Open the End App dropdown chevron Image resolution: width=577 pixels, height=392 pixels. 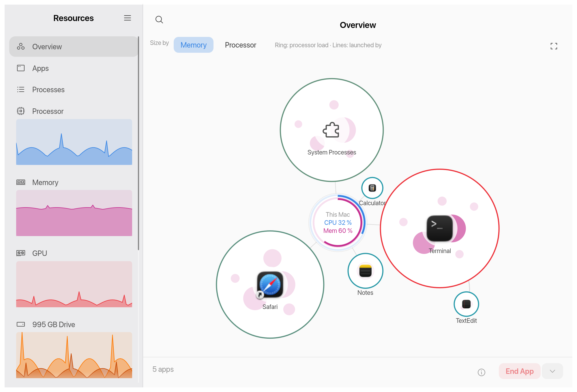552,371
